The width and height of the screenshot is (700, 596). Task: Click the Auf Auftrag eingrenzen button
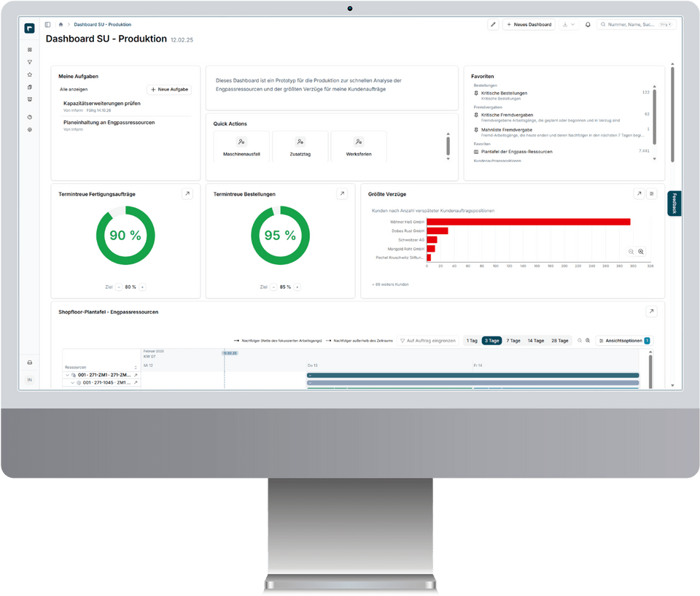click(428, 341)
